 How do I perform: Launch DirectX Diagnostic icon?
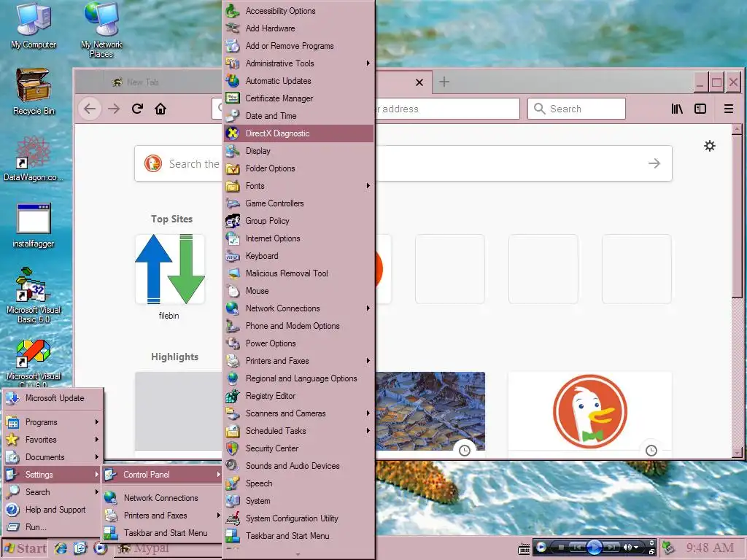[233, 133]
